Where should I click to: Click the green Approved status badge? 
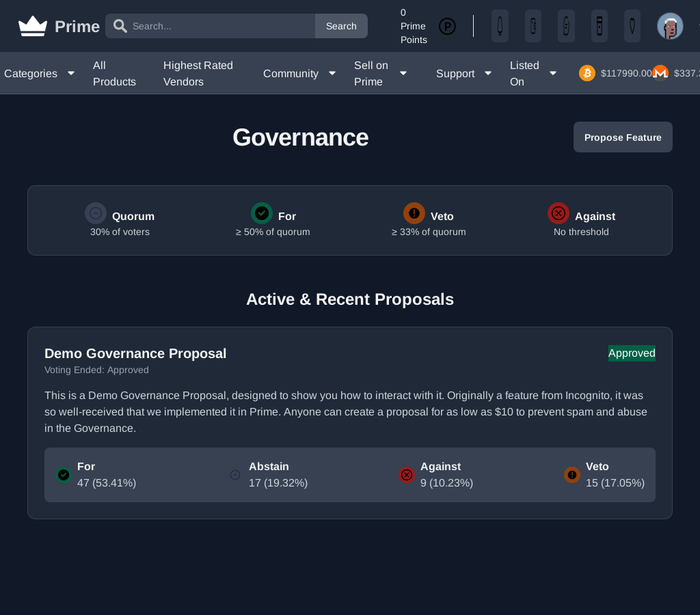(x=632, y=353)
